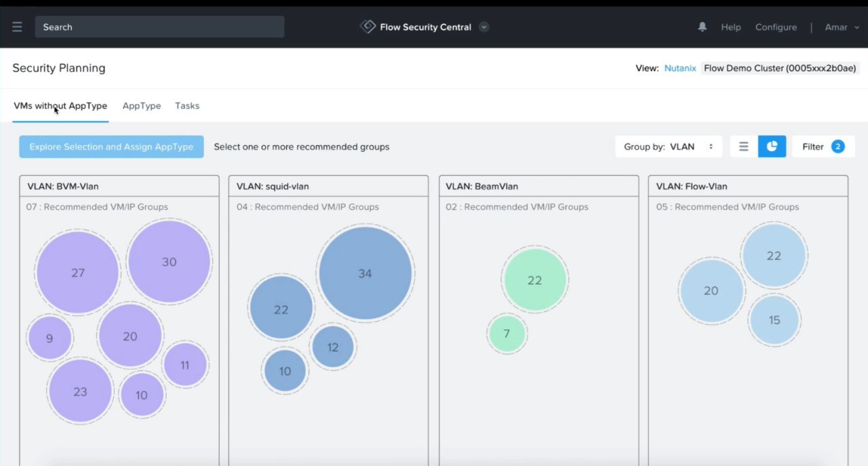Click the Flow Security Central logo icon
This screenshot has width=868, height=466.
tap(368, 27)
